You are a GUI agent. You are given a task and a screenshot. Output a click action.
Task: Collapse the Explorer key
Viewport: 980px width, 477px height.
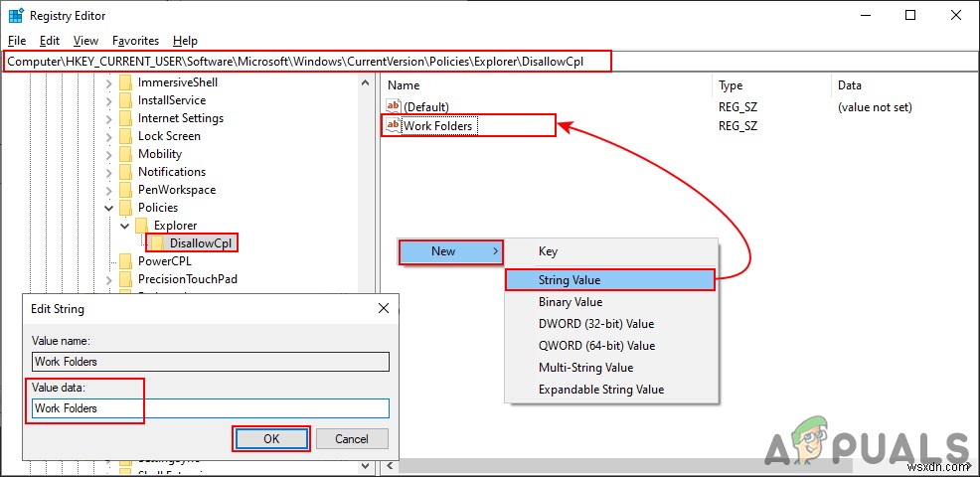(125, 226)
